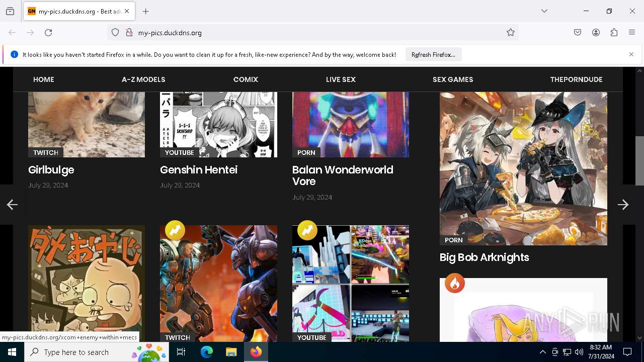Open the Pocket save icon
Screen dimensions: 644x362
578,33
